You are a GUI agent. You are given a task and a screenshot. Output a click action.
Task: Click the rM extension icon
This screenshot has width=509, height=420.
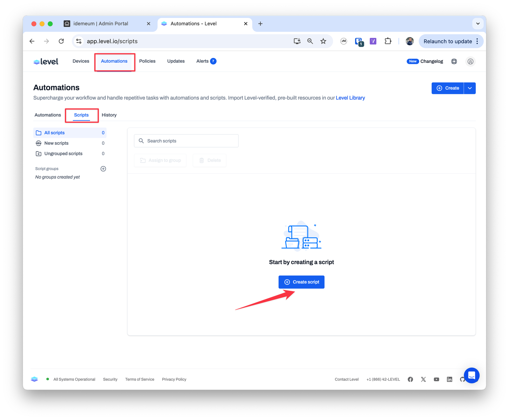(344, 41)
